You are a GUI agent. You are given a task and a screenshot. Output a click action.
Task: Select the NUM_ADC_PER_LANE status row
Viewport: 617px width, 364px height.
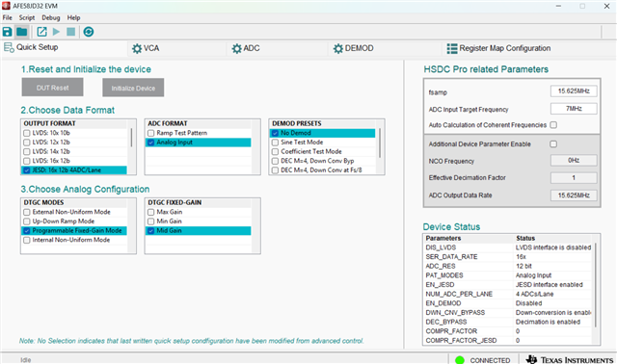(x=508, y=294)
